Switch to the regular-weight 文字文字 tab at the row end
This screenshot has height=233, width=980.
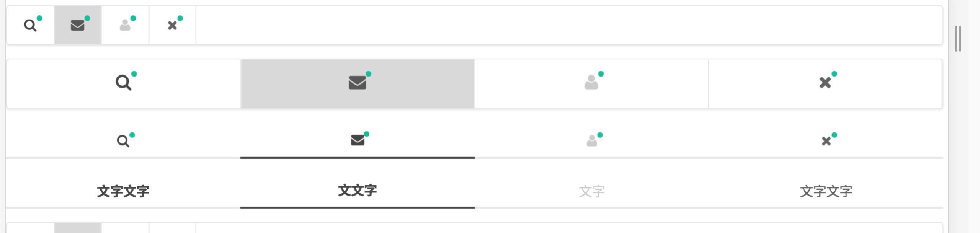[826, 191]
